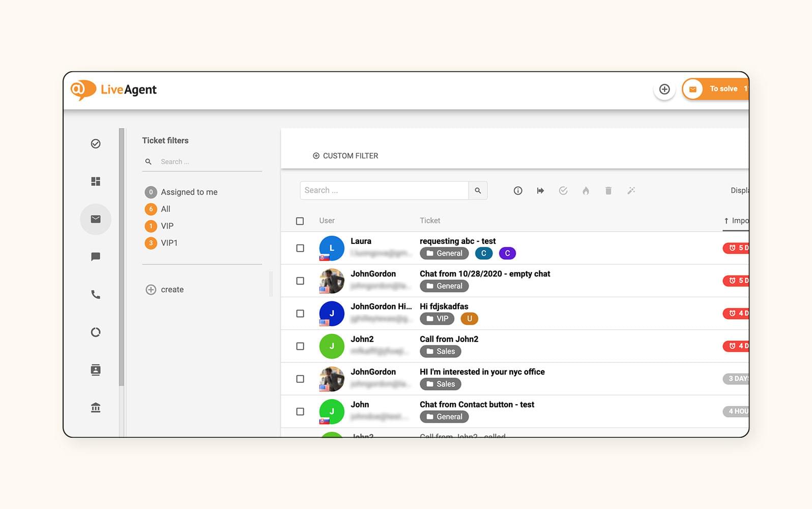Open ticket 'Call from John2'

click(x=449, y=339)
